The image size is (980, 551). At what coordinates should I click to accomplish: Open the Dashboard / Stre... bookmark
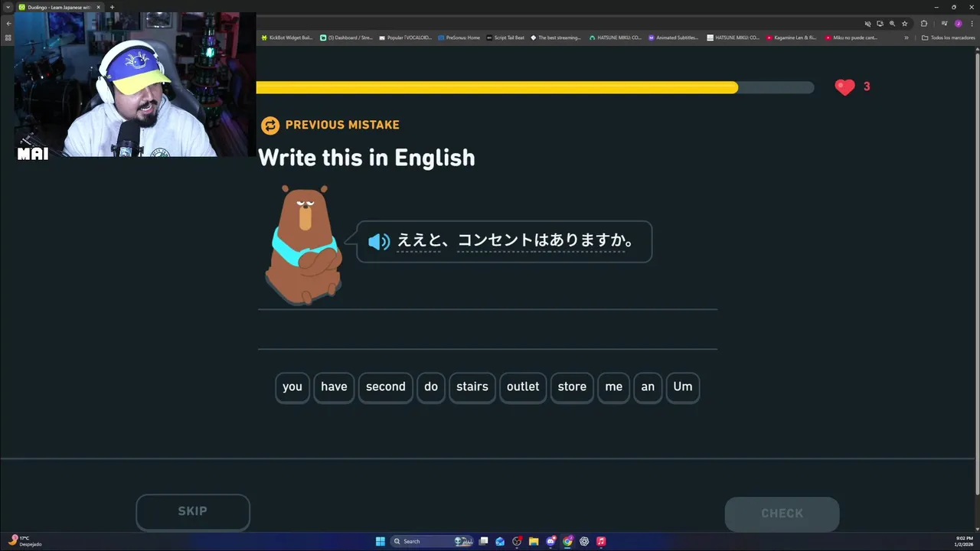click(x=346, y=37)
